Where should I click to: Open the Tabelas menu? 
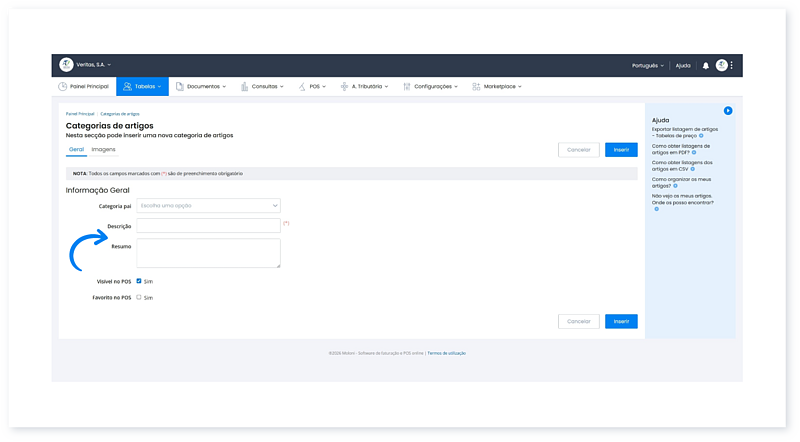(142, 87)
